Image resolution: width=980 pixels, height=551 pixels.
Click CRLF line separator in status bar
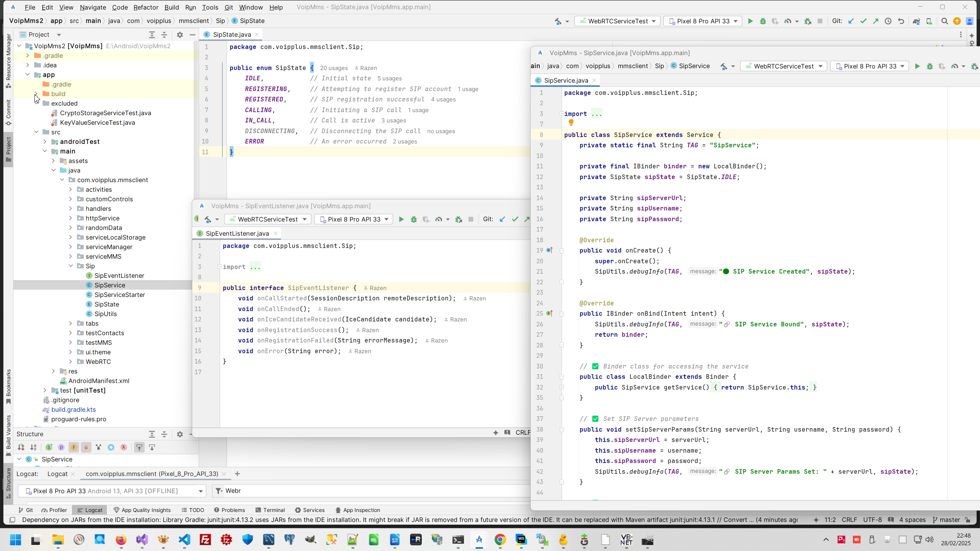point(849,520)
